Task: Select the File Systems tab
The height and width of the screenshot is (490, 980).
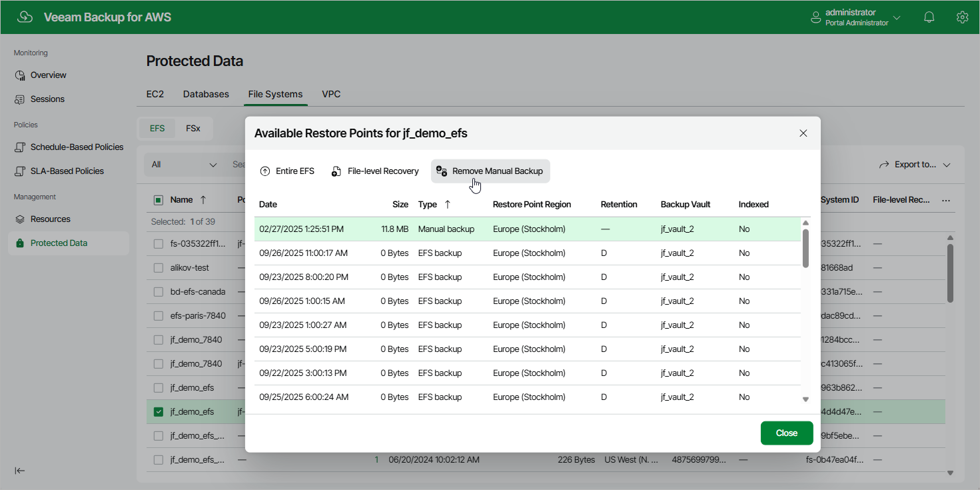Action: click(275, 95)
